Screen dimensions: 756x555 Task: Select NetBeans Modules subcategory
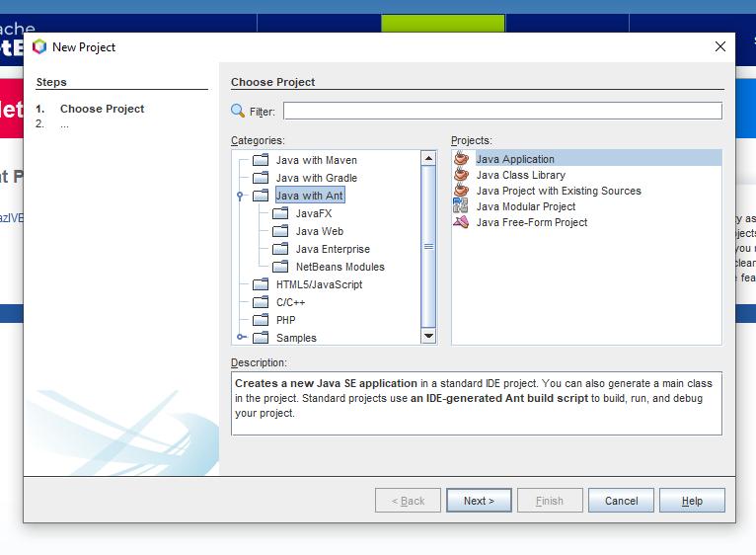coord(340,267)
